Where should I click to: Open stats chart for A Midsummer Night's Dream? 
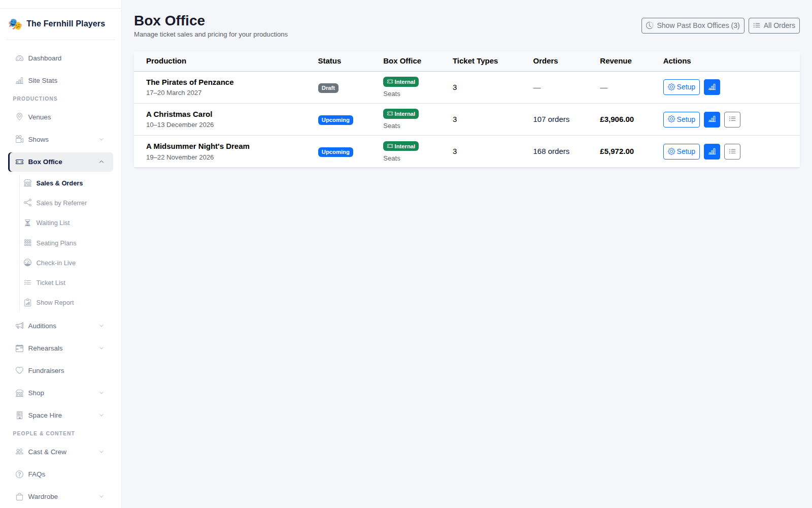[x=712, y=151]
